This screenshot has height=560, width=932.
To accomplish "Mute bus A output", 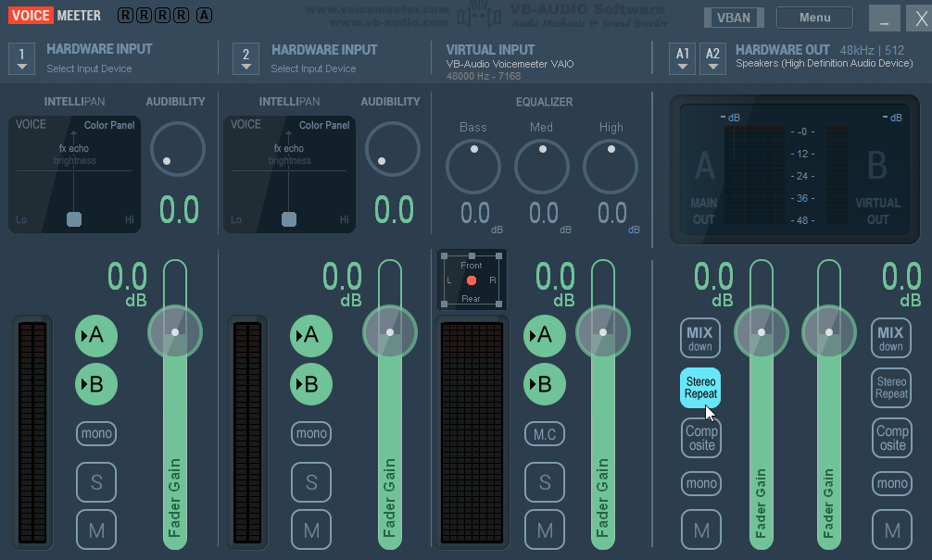I will click(x=701, y=529).
